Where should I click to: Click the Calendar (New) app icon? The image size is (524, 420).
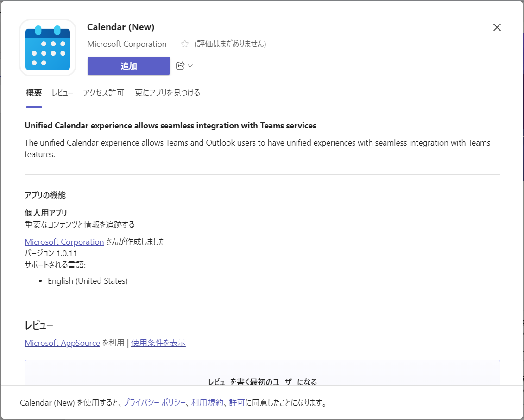48,47
